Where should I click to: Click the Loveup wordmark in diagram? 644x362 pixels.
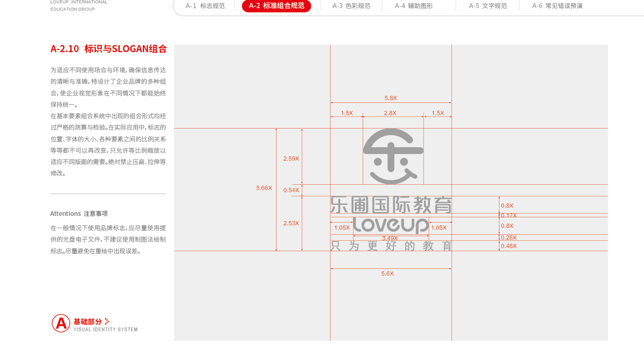tap(391, 225)
